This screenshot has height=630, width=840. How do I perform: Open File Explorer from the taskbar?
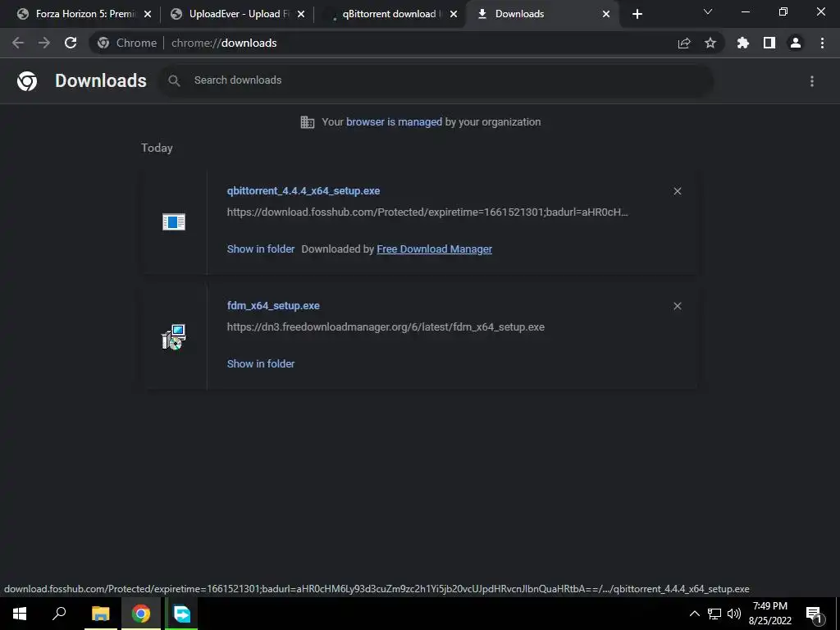tap(100, 614)
